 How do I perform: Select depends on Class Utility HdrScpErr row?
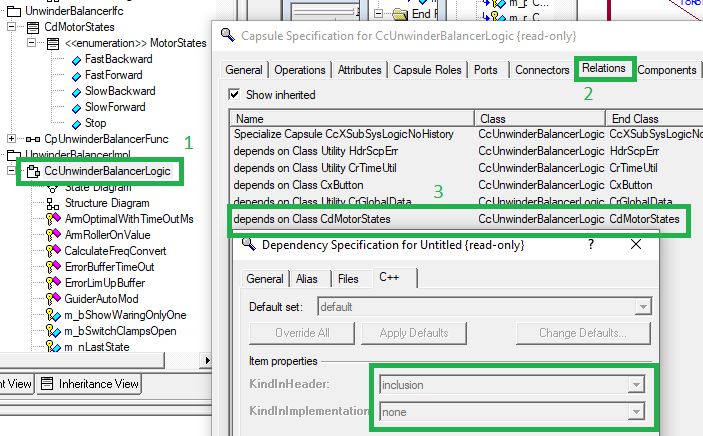(467, 151)
